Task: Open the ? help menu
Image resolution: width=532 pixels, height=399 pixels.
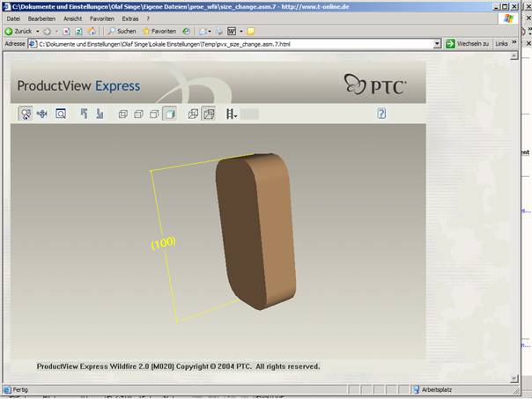Action: pyautogui.click(x=148, y=18)
